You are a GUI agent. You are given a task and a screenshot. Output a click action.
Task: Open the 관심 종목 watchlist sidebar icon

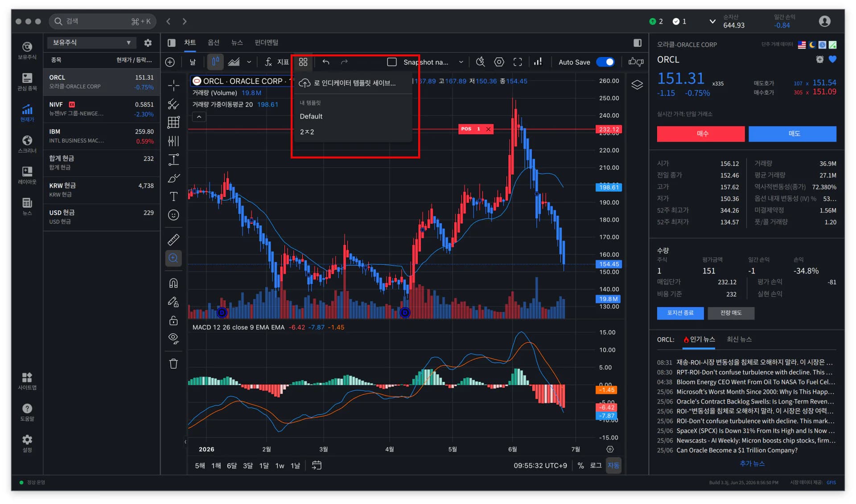coord(27,82)
